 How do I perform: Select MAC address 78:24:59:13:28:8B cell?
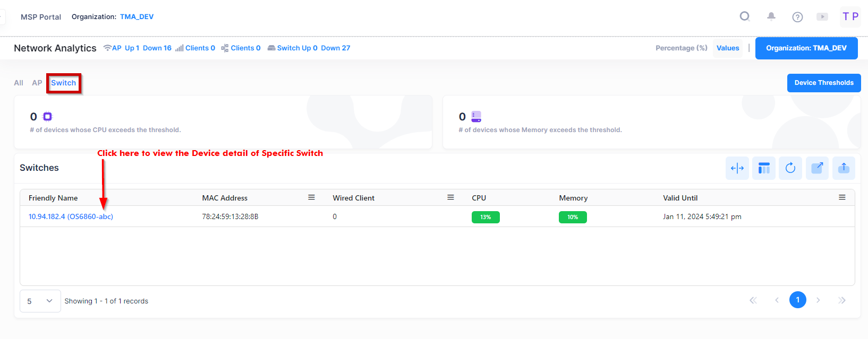(x=230, y=216)
